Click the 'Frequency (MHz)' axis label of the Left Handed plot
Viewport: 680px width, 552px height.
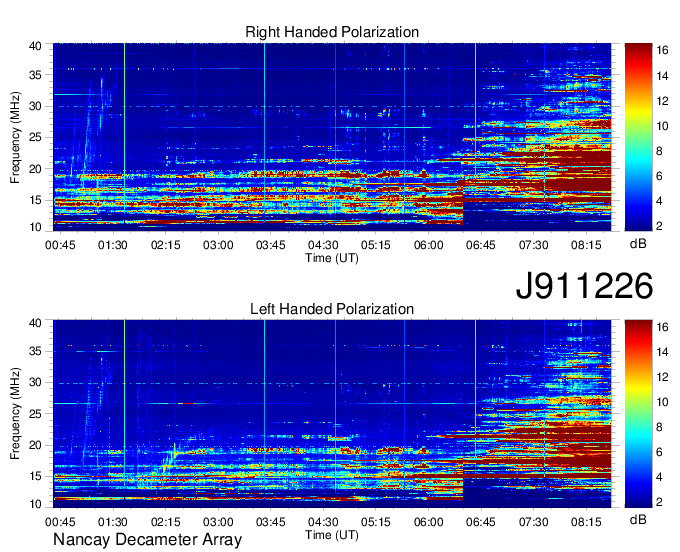click(x=15, y=414)
